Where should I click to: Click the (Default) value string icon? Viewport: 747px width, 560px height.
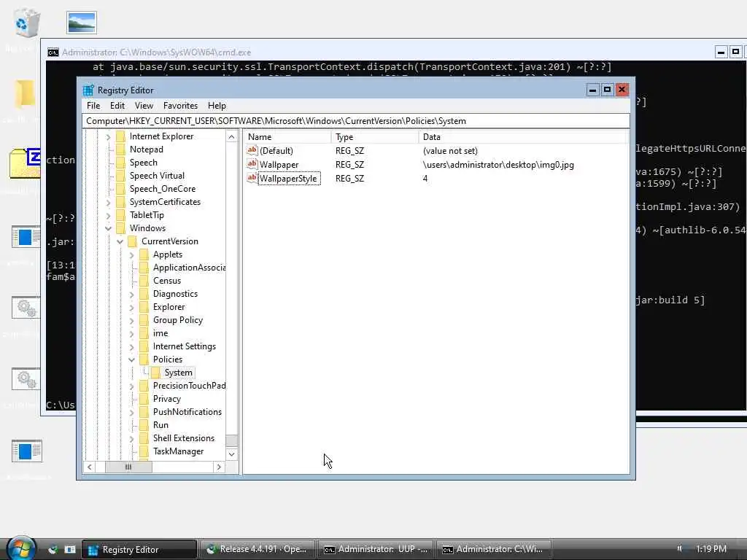click(252, 150)
